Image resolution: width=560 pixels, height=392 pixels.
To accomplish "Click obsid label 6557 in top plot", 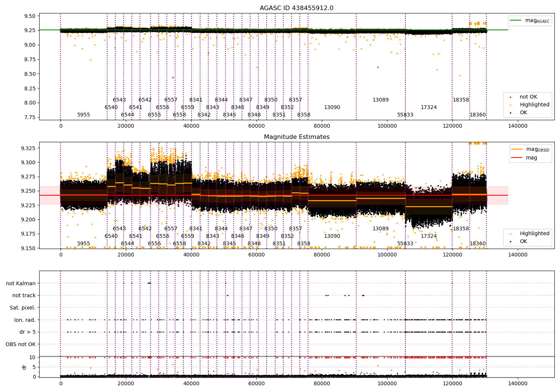I will click(x=171, y=100).
